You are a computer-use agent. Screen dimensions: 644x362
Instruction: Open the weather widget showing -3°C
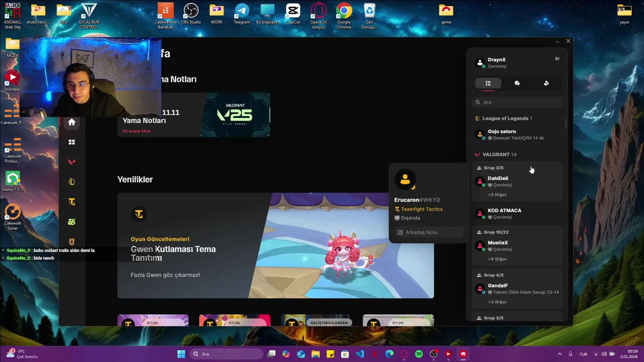coord(22,354)
